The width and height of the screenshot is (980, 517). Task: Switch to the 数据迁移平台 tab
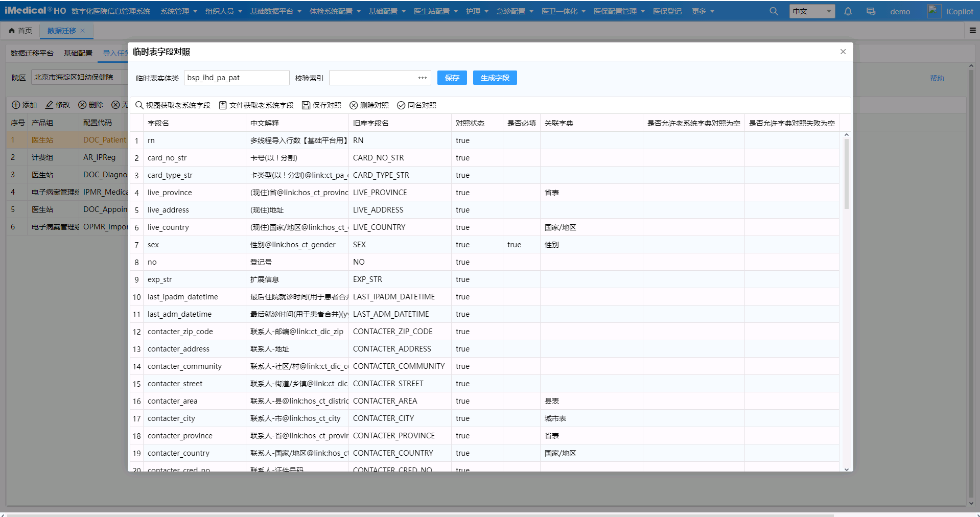click(x=32, y=53)
